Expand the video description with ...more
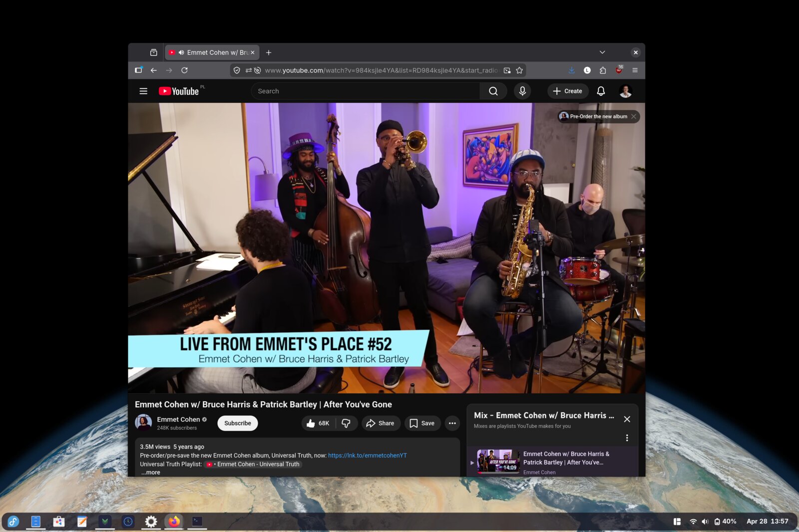The height and width of the screenshot is (532, 799). click(x=151, y=473)
